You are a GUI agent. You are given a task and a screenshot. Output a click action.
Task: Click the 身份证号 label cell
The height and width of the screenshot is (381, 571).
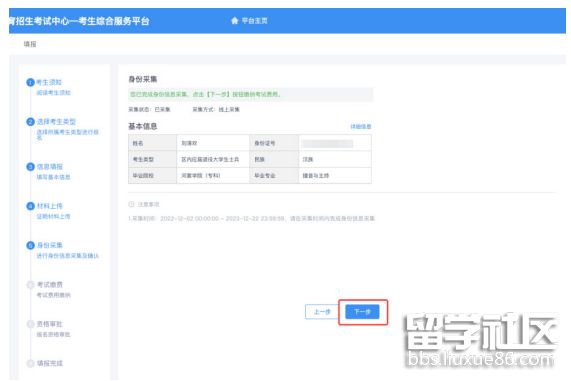click(x=274, y=143)
